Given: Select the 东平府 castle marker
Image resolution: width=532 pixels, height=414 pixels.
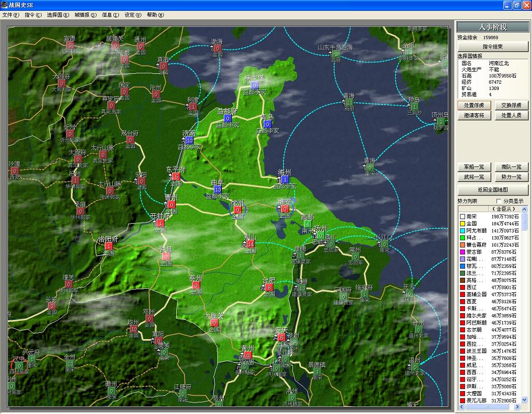Looking at the screenshot, I should pyautogui.click(x=176, y=176).
